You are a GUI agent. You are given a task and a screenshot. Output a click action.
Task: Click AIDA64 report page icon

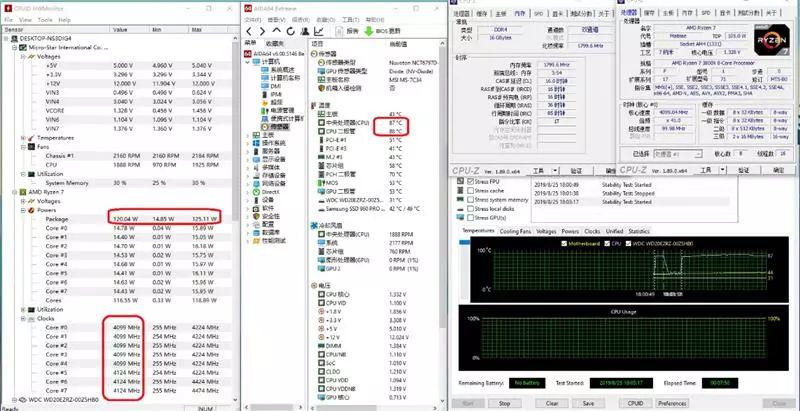click(340, 31)
